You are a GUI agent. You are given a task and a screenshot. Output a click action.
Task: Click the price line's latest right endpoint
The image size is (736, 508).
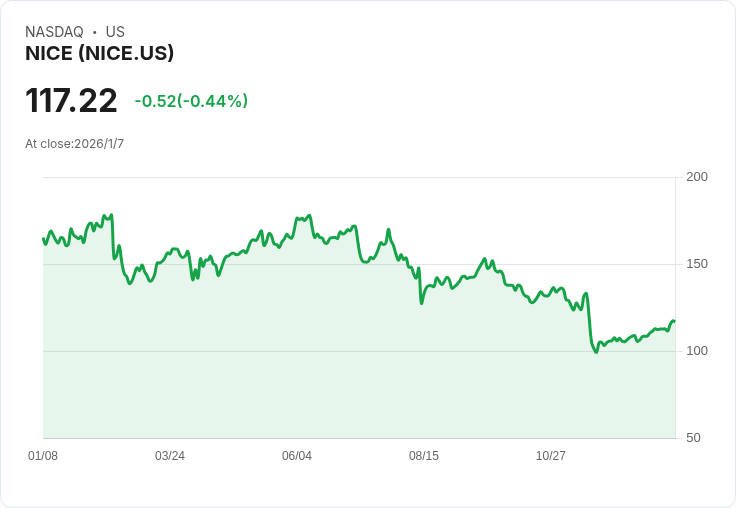pyautogui.click(x=674, y=321)
